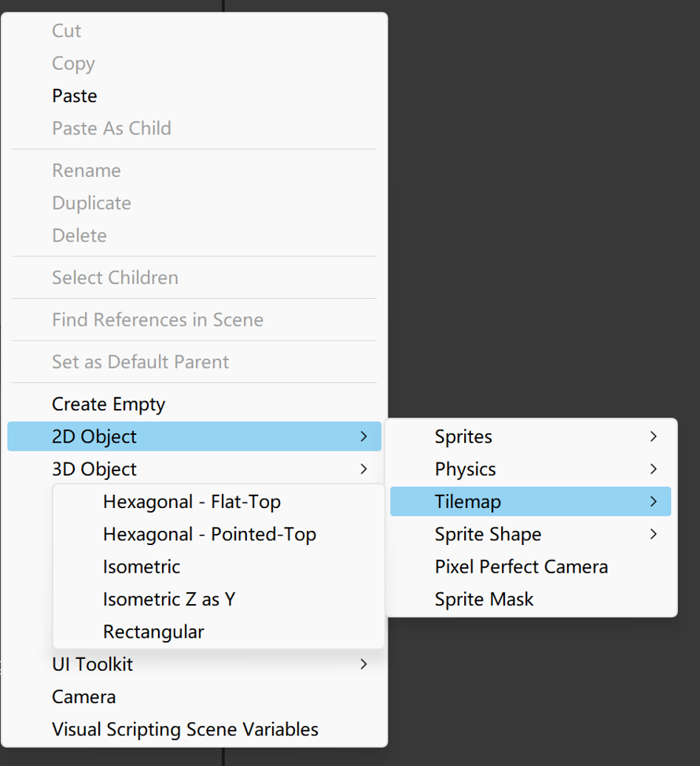The image size is (700, 766).
Task: Expand the Physics submenu chevron
Action: 654,469
